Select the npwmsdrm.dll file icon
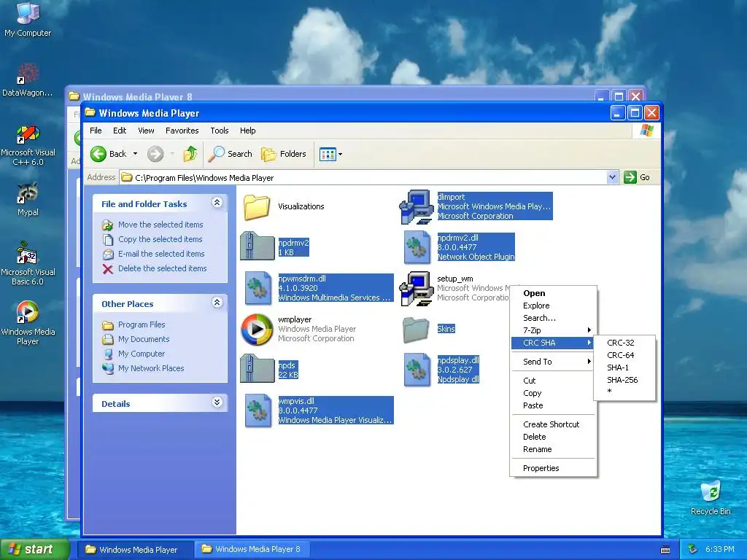This screenshot has width=747, height=560. click(258, 288)
